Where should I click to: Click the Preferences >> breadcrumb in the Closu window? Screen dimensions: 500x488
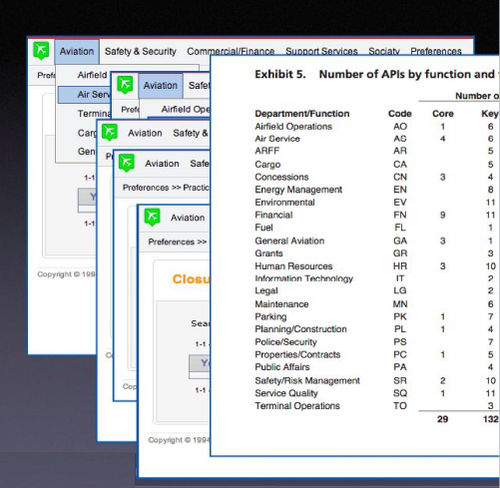(x=177, y=242)
